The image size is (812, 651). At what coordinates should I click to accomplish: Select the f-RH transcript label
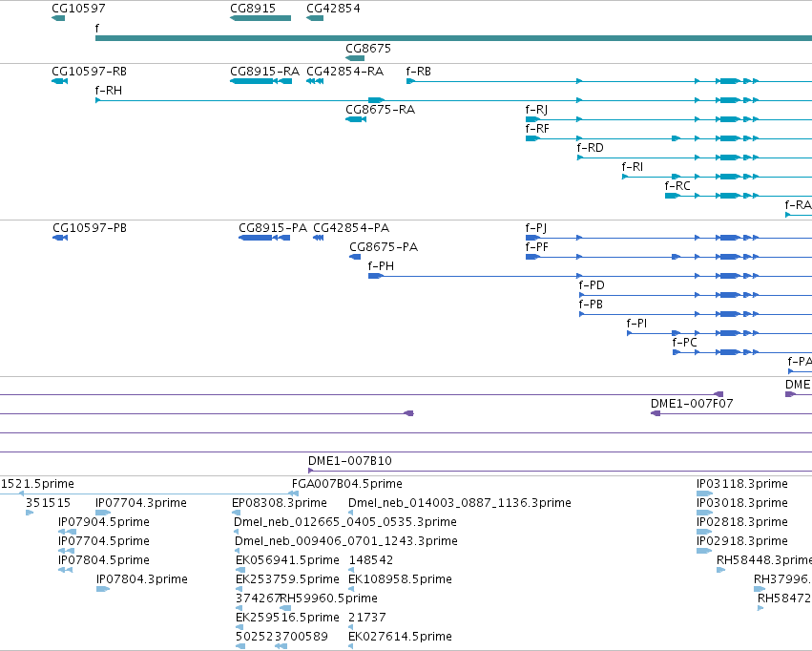[109, 91]
